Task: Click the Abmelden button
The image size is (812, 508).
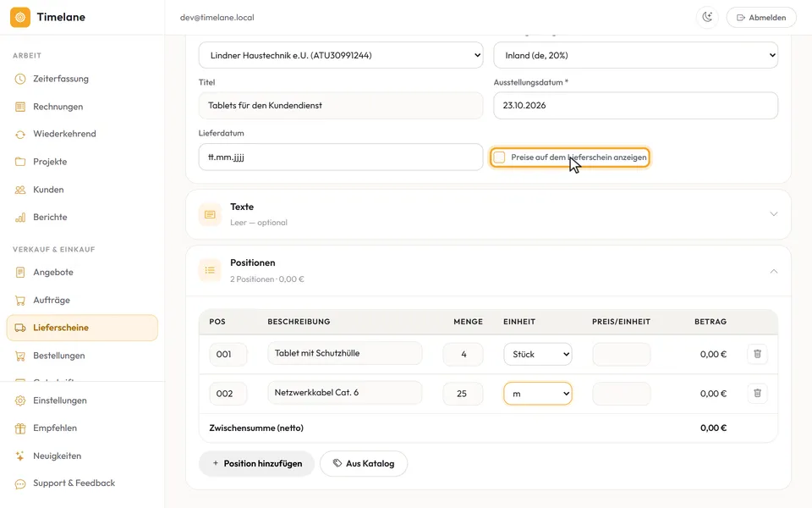Action: point(761,17)
